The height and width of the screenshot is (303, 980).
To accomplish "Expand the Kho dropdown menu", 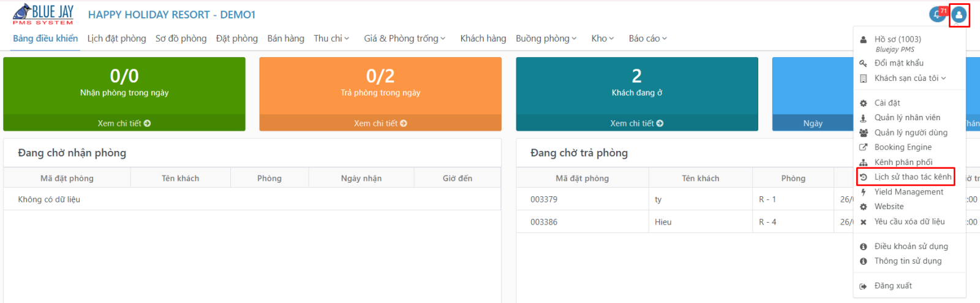I will click(603, 38).
